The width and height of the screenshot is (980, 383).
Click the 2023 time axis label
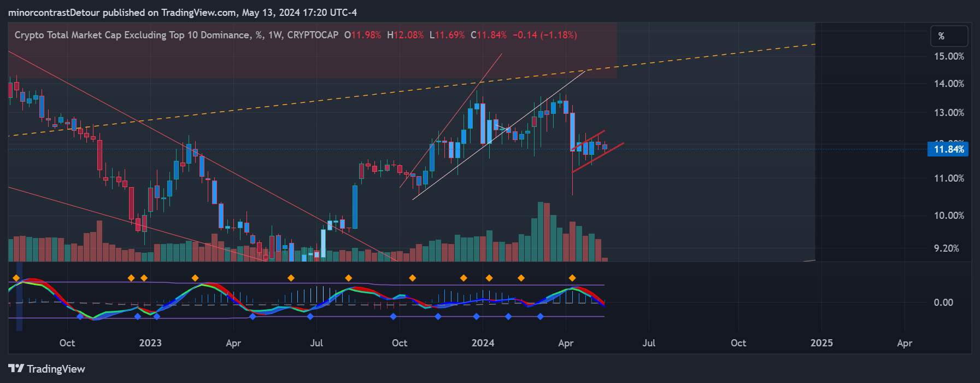(150, 343)
